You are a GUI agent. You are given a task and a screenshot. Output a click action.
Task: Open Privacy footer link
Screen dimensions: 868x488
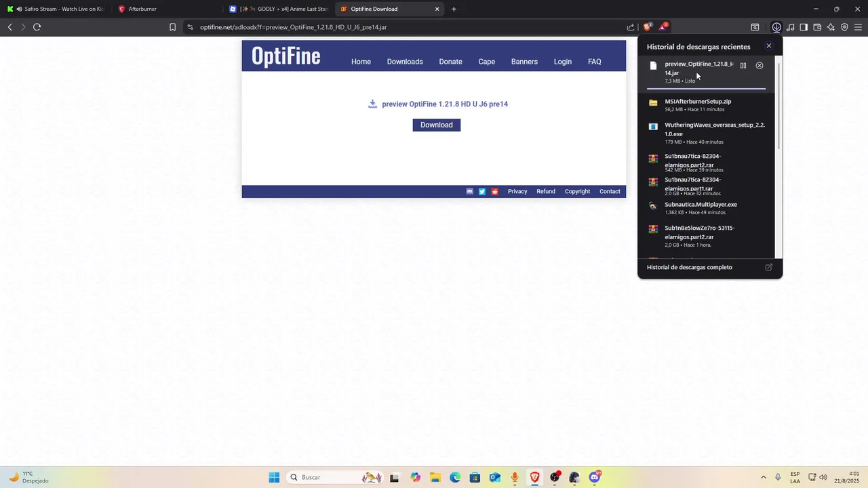coord(517,192)
